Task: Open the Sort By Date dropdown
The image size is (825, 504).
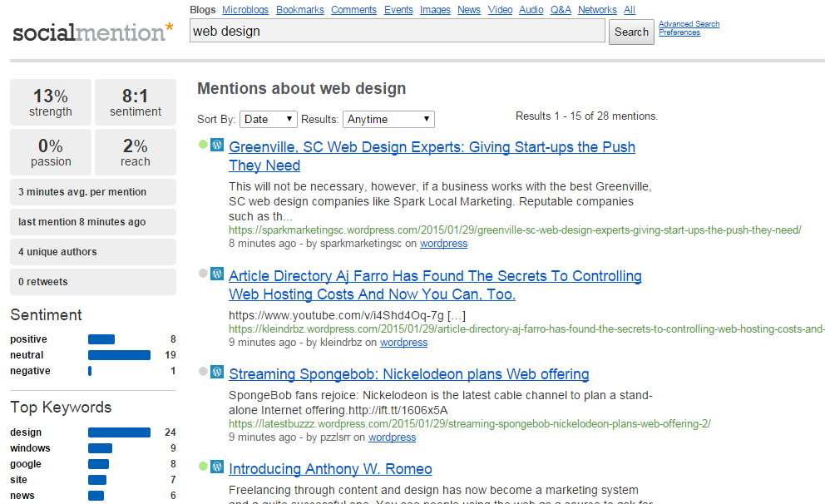Action: [x=269, y=120]
